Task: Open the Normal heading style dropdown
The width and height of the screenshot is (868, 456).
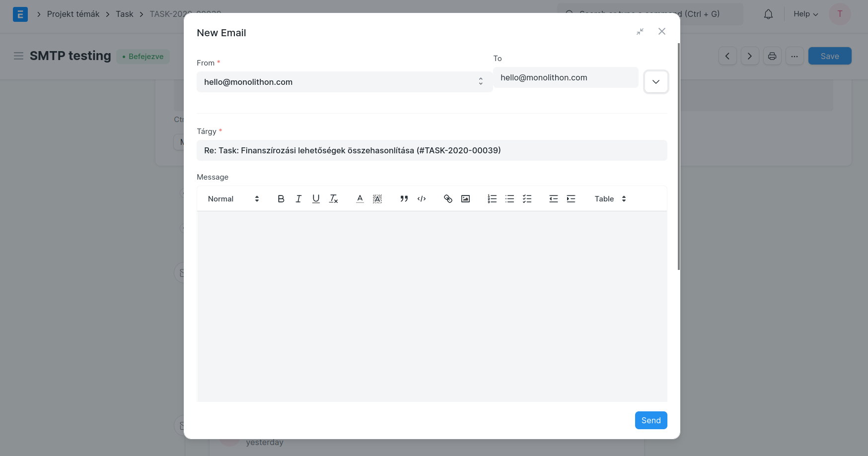Action: [233, 199]
